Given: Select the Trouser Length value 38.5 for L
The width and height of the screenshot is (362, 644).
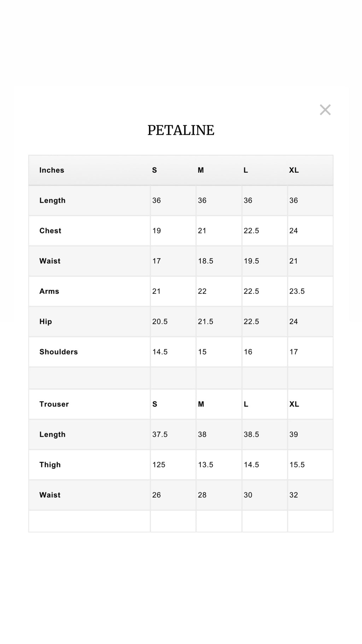Looking at the screenshot, I should [251, 435].
